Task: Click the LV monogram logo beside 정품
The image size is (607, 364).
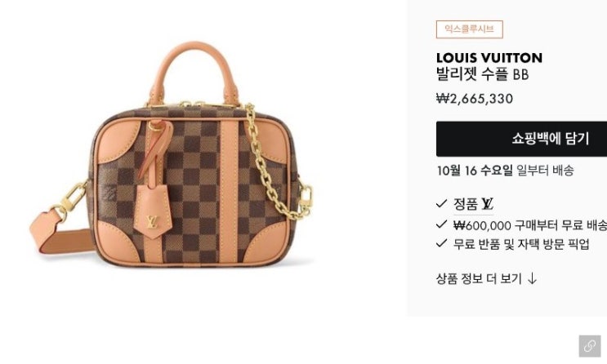Action: pos(488,203)
